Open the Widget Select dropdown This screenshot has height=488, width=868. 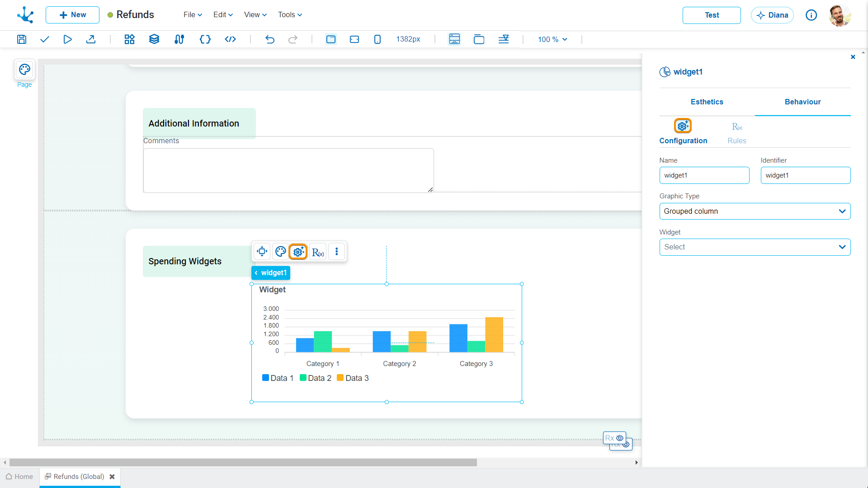[755, 247]
